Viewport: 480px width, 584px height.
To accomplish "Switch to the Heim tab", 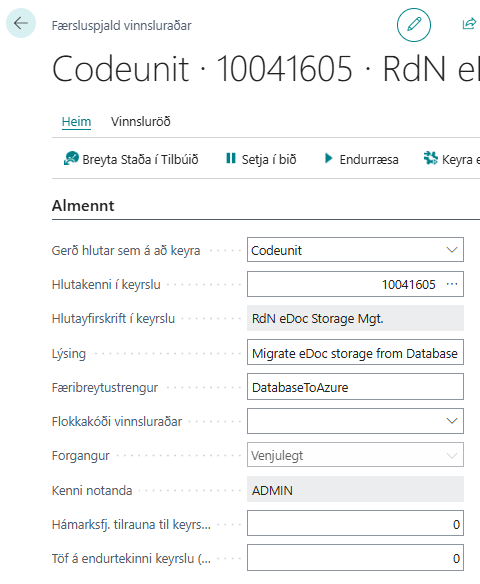I will click(76, 121).
